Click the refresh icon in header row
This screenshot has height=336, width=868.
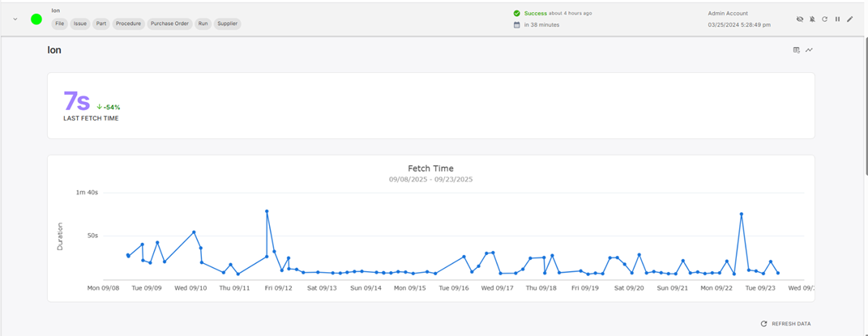[x=824, y=19]
